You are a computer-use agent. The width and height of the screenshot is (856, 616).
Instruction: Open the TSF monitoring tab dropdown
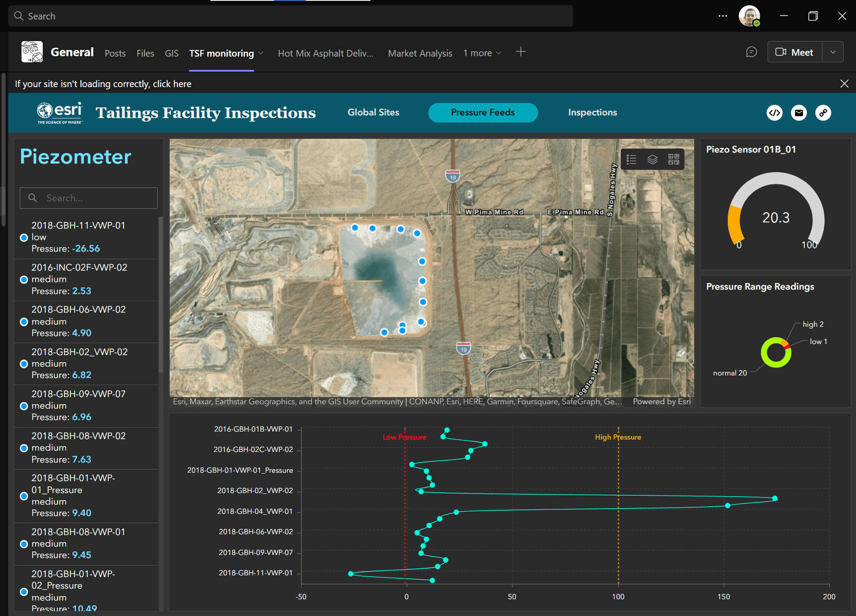coord(261,53)
